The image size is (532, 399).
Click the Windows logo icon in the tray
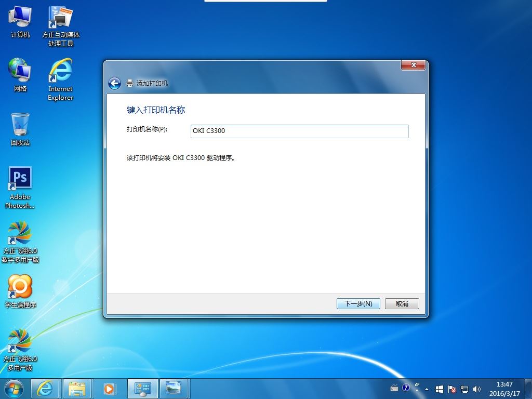440,389
